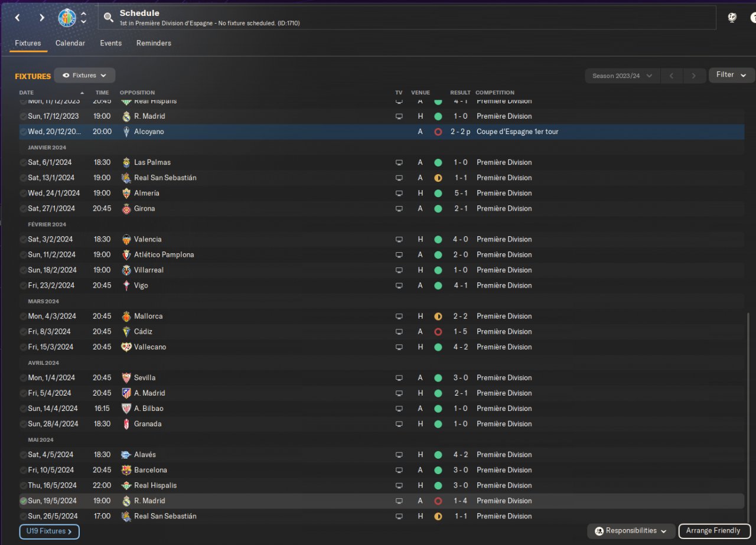The width and height of the screenshot is (756, 545).
Task: Click the search magnifier icon
Action: pyautogui.click(x=108, y=18)
